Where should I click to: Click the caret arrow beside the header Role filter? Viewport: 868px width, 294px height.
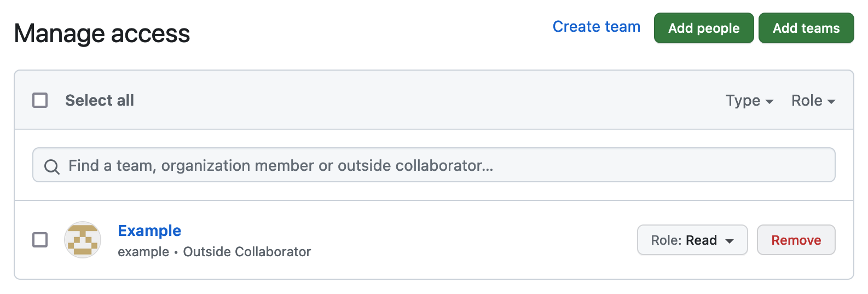tap(831, 102)
